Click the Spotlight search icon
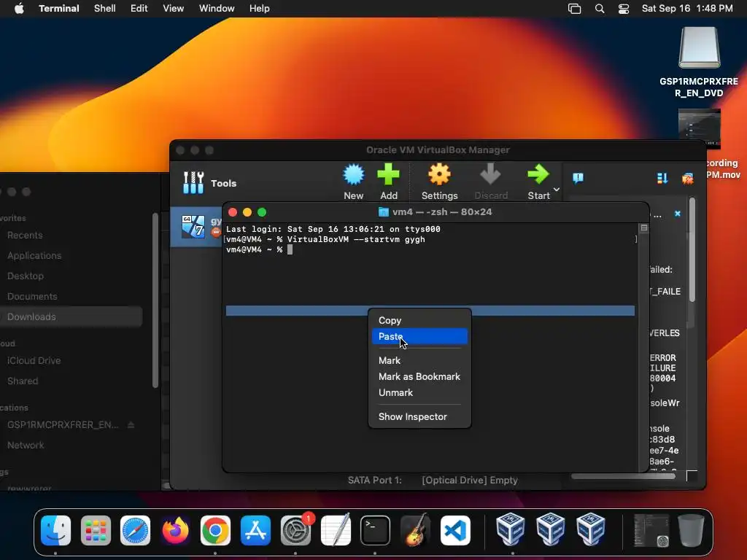 [x=600, y=9]
